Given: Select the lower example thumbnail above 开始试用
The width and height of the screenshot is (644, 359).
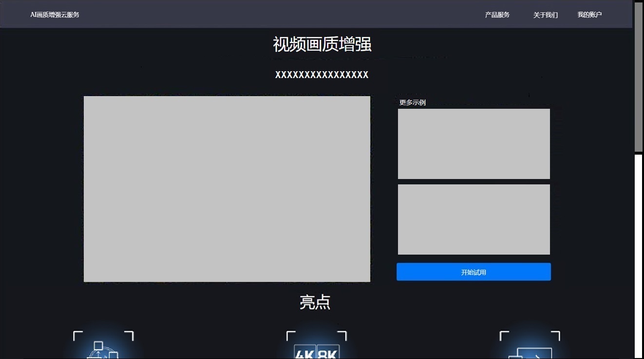Looking at the screenshot, I should tap(474, 219).
